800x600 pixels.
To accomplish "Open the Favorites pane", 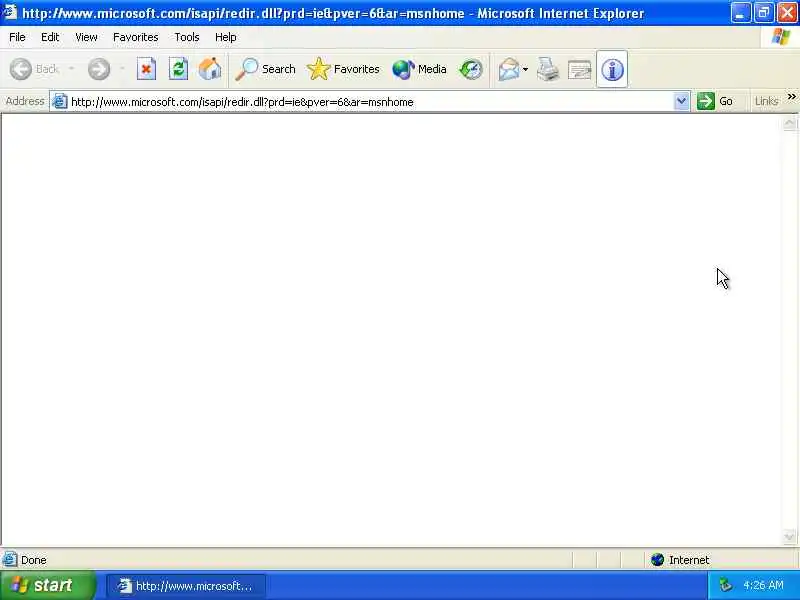I will pyautogui.click(x=343, y=69).
